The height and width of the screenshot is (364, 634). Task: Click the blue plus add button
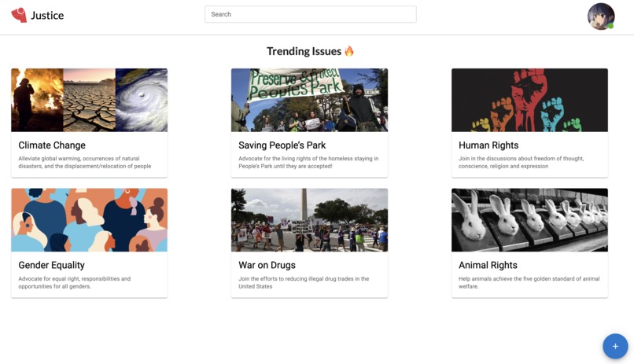pos(615,346)
